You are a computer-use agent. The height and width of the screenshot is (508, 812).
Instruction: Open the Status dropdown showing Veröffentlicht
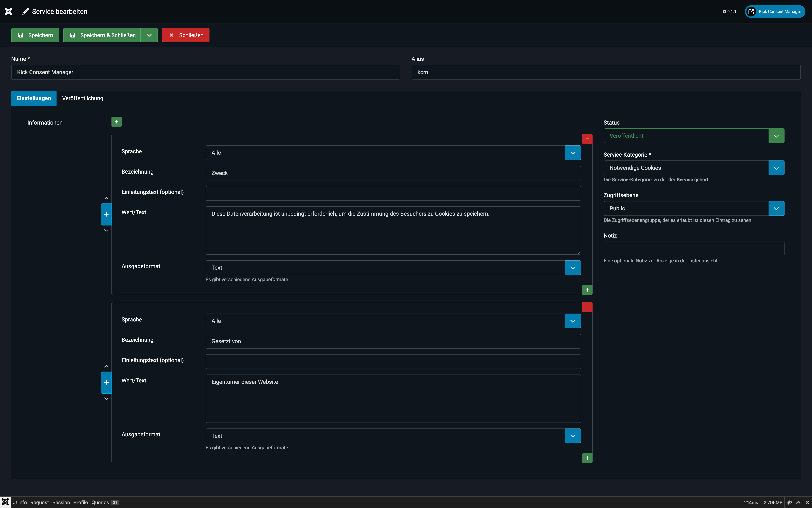click(x=694, y=136)
